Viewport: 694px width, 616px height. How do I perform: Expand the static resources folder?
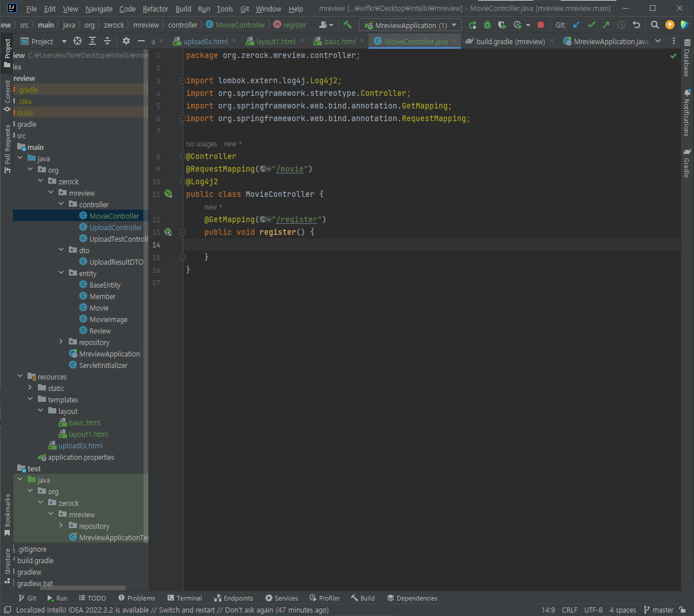30,388
